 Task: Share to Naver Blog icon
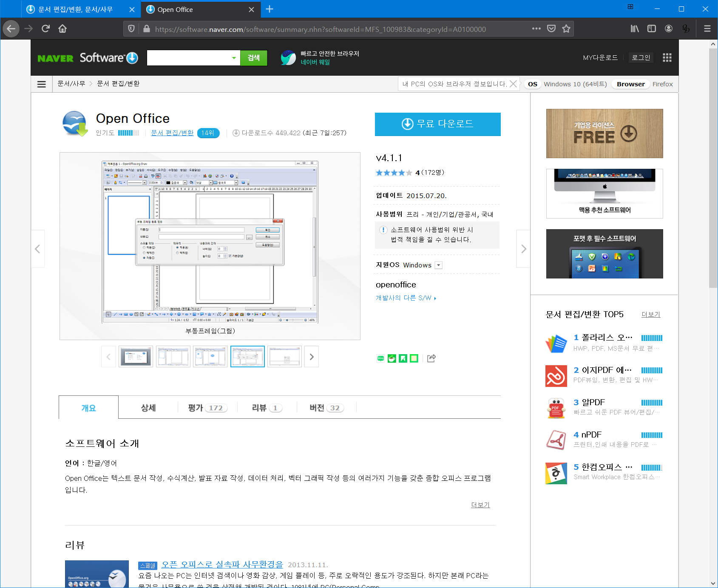click(x=380, y=358)
